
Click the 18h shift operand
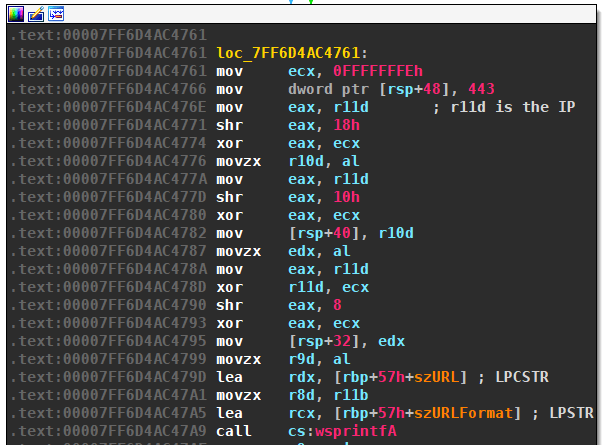pos(346,125)
